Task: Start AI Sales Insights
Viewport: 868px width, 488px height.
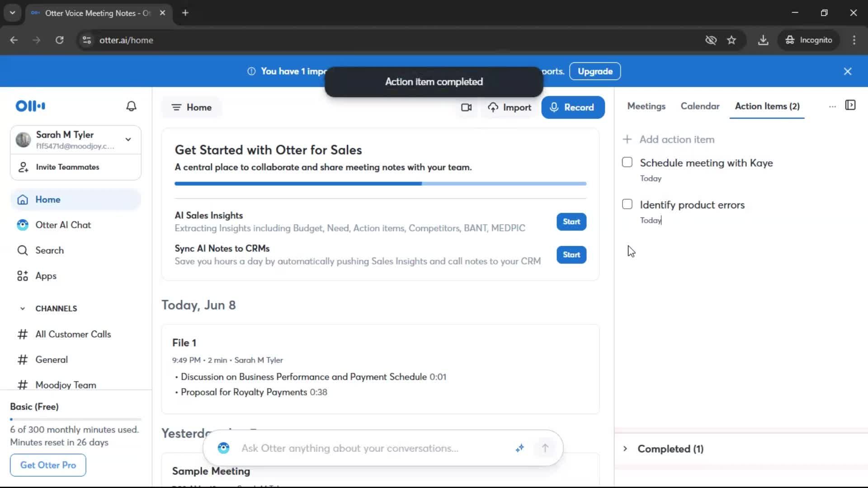Action: [x=571, y=222]
